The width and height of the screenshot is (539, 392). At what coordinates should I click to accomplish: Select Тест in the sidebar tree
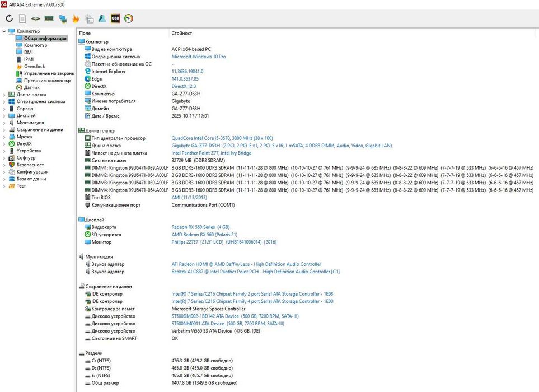[x=21, y=186]
